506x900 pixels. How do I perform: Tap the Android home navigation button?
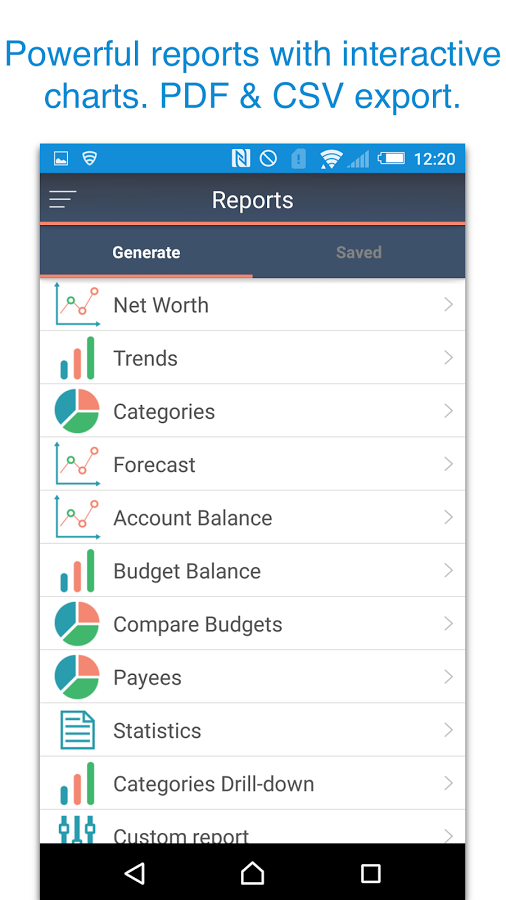coord(252,873)
